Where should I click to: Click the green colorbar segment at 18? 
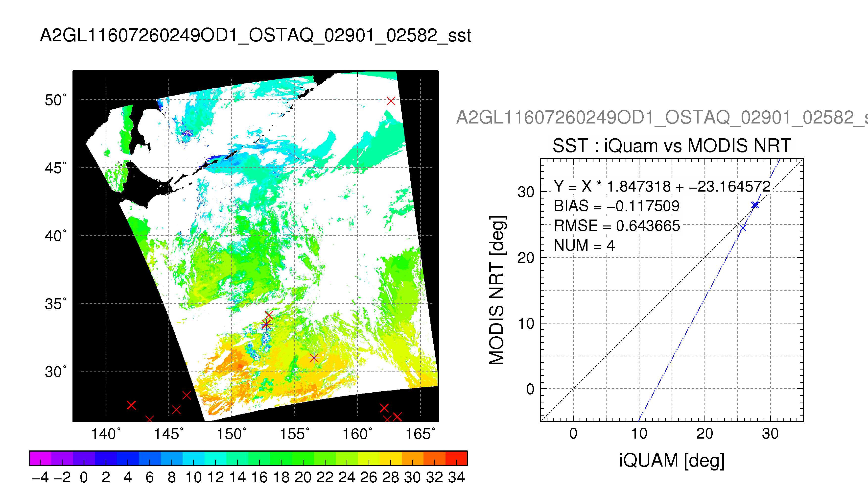click(x=281, y=458)
